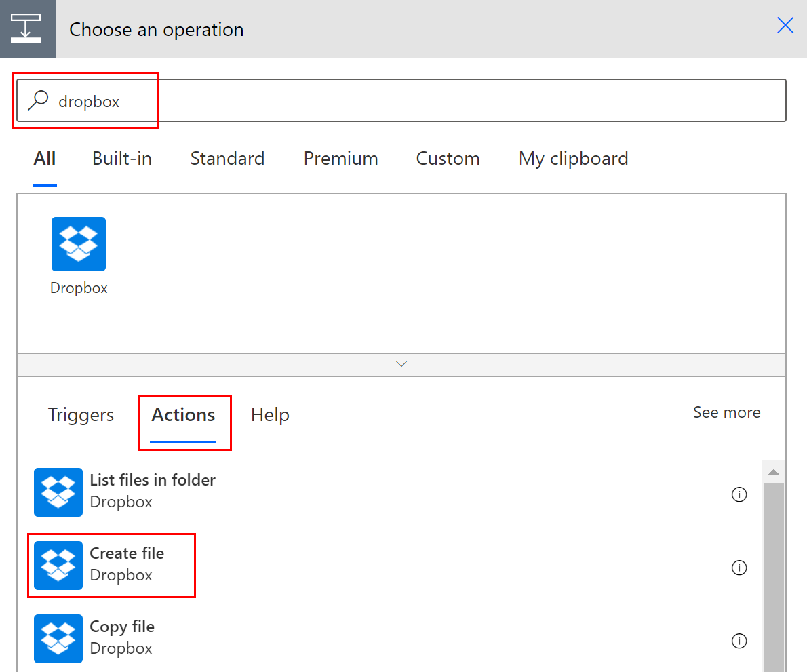This screenshot has height=672, width=807.
Task: Click the Dropbox icon beside Copy file
Action: [58, 639]
